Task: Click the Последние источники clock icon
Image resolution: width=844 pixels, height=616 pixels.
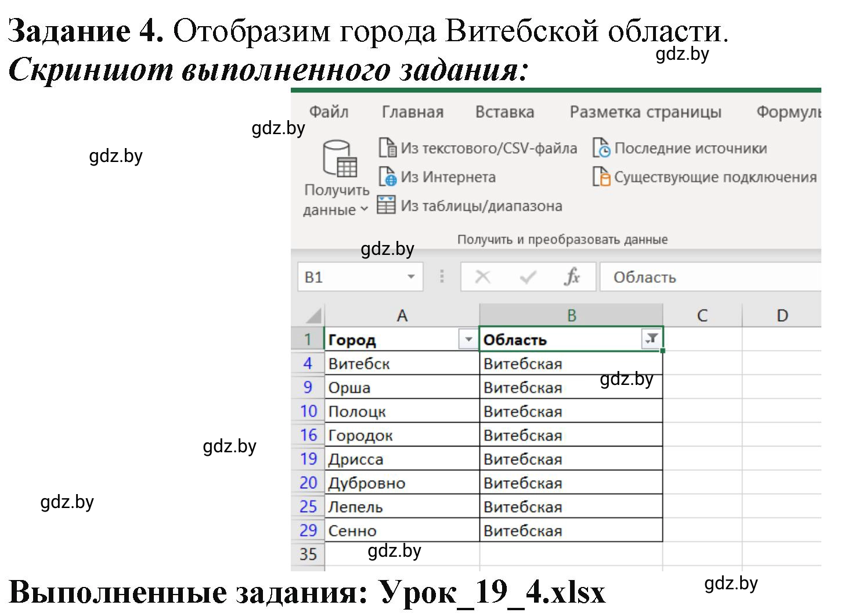Action: (601, 147)
